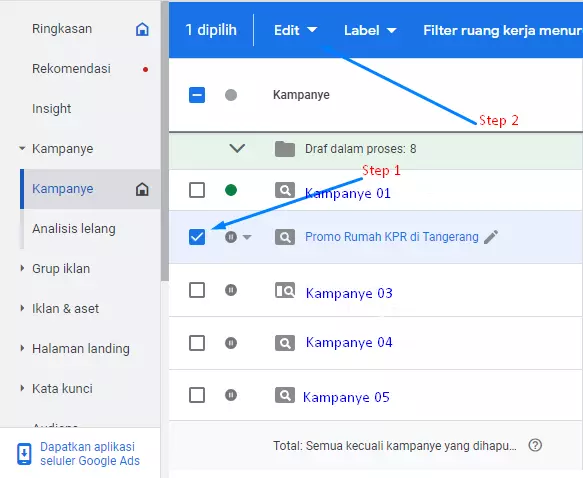Click the campaign type icon for Kampanye 03
The width and height of the screenshot is (583, 478).
click(x=285, y=290)
